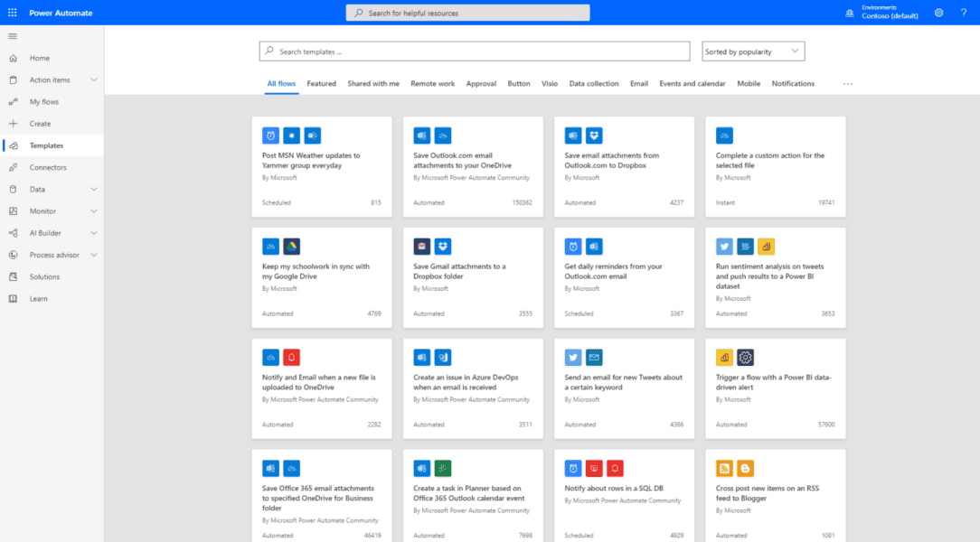Click the Blogger icon on the RSS cross-post template
Image resolution: width=980 pixels, height=542 pixels.
(743, 468)
